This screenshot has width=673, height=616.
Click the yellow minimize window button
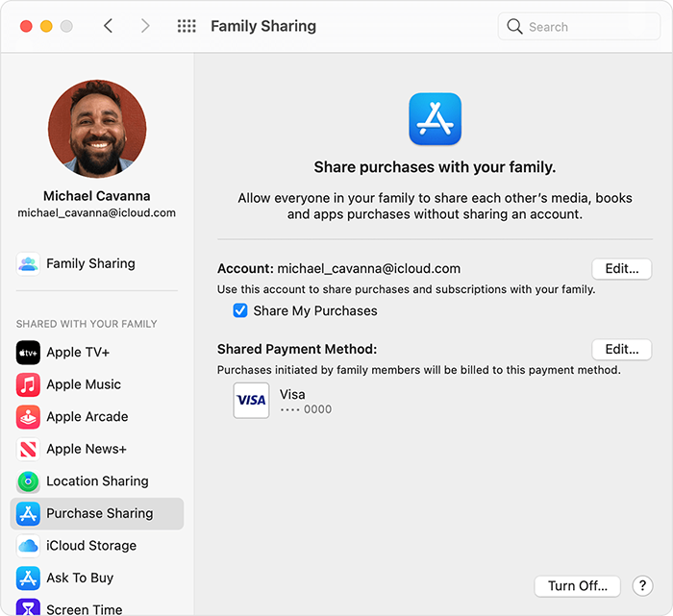[46, 26]
